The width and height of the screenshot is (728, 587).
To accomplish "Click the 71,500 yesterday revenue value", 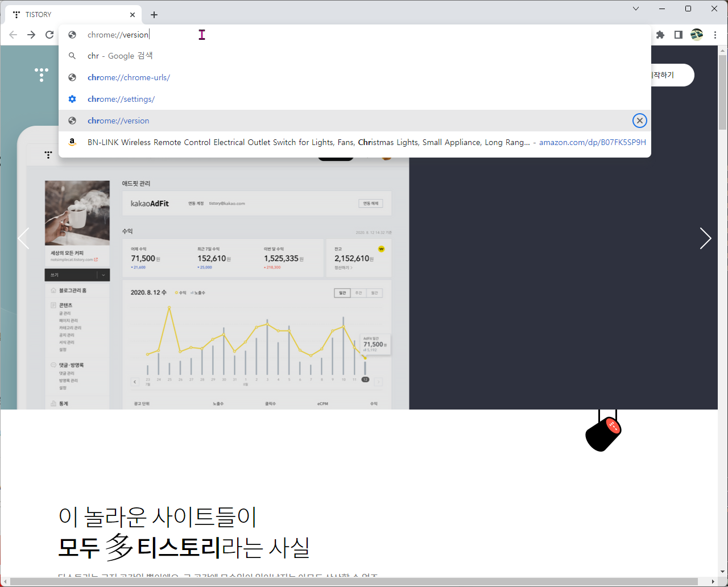I will pos(143,259).
